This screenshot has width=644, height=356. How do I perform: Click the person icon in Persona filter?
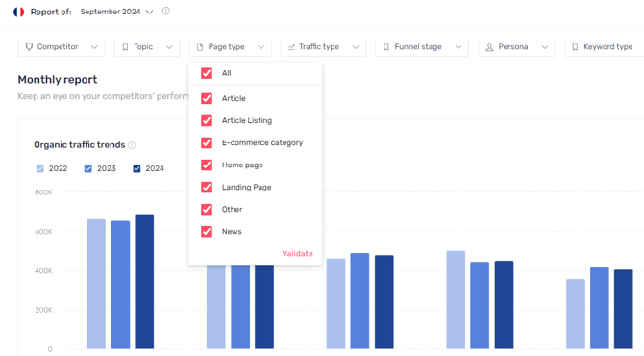489,47
